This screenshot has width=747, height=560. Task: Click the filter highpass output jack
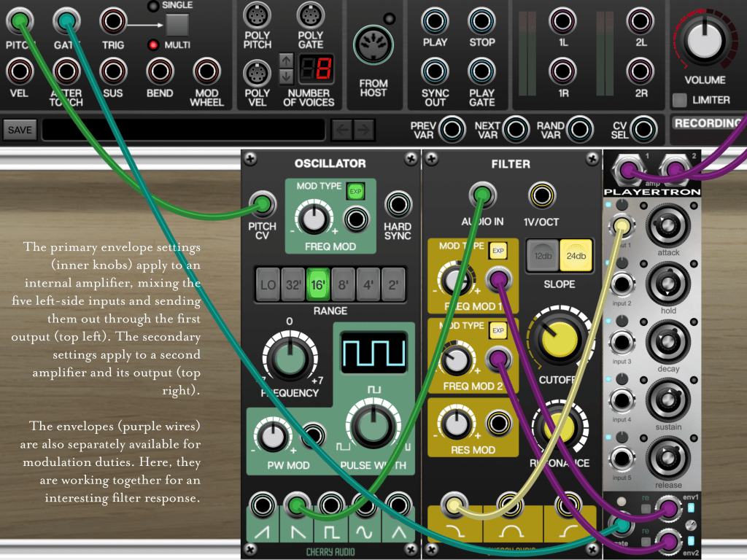tap(567, 504)
